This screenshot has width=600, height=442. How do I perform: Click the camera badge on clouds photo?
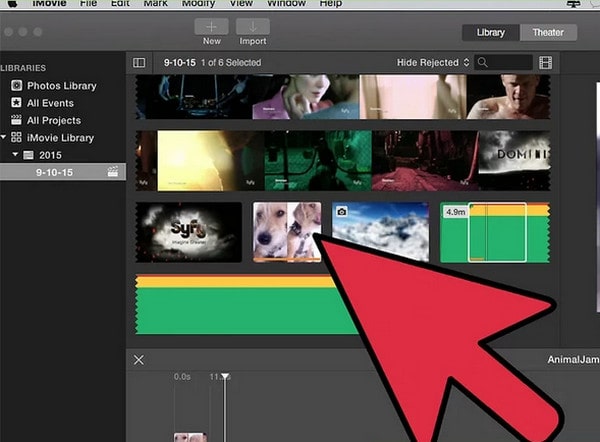(341, 211)
